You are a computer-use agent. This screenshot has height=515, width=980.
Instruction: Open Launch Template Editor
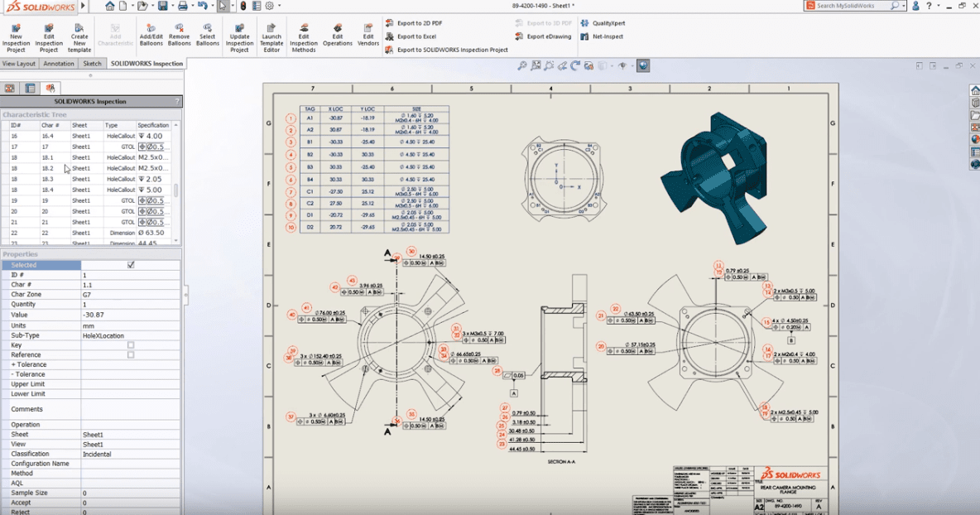271,38
